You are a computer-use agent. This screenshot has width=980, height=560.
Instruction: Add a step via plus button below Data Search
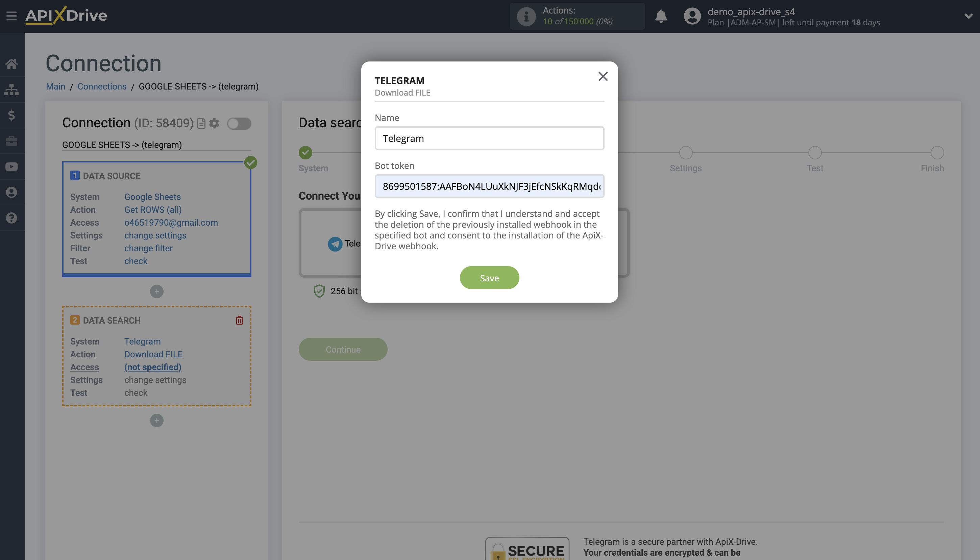(156, 421)
